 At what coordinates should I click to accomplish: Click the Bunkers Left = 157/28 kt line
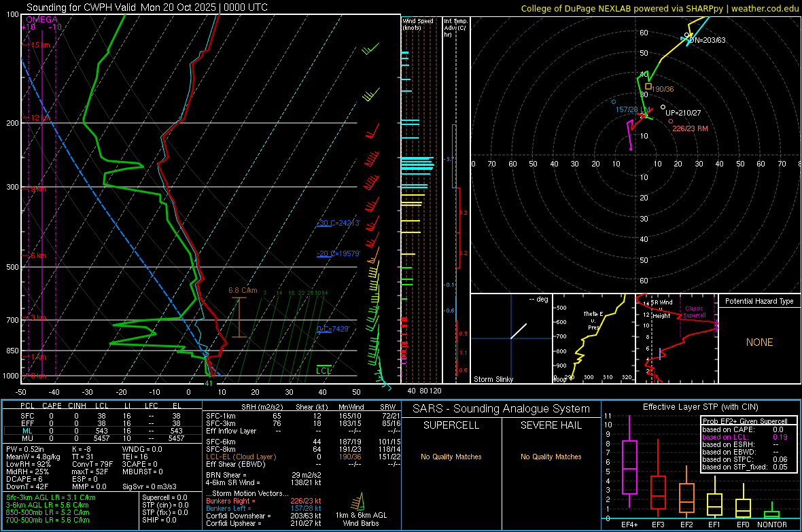[x=264, y=508]
